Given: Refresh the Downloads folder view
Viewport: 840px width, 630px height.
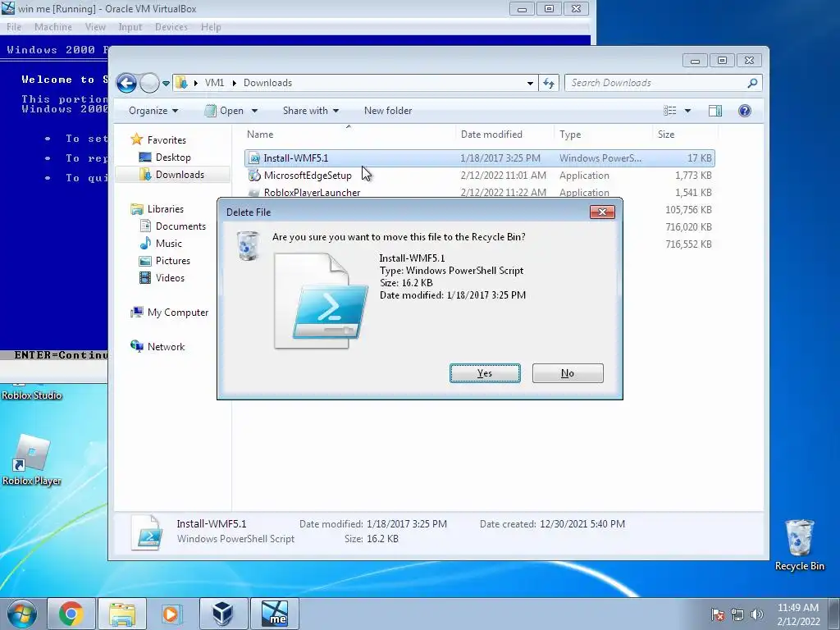Looking at the screenshot, I should tap(549, 83).
